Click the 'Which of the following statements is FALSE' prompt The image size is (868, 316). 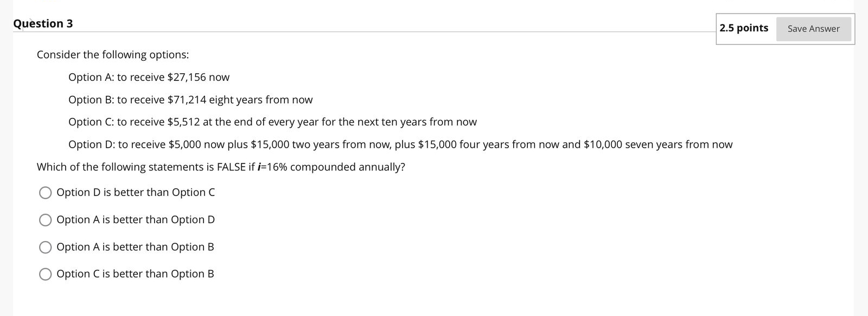pyautogui.click(x=221, y=167)
